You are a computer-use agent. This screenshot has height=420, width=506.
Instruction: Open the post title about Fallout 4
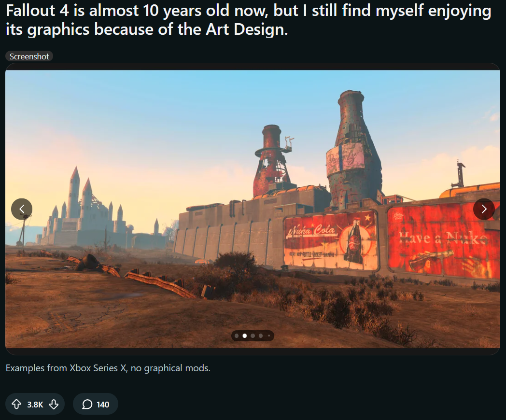click(x=249, y=20)
